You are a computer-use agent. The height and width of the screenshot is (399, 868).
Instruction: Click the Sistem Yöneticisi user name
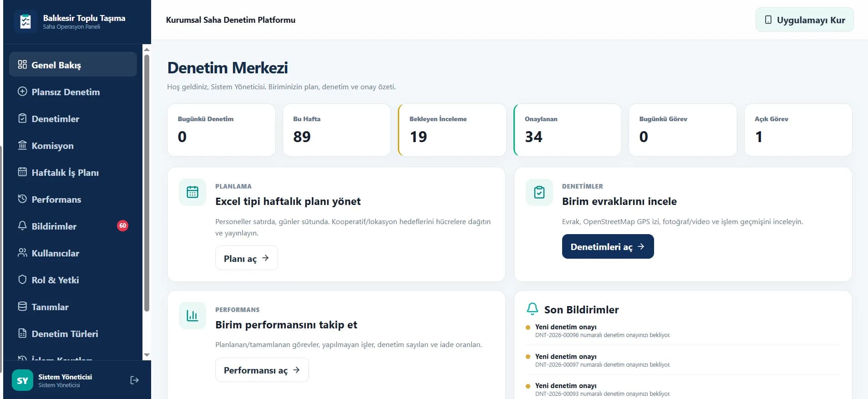click(65, 377)
